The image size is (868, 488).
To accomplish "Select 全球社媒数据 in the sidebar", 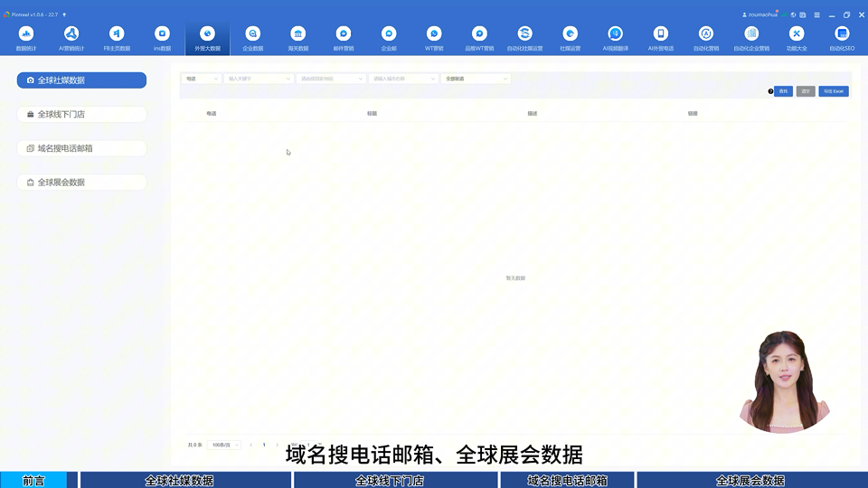I will (82, 80).
